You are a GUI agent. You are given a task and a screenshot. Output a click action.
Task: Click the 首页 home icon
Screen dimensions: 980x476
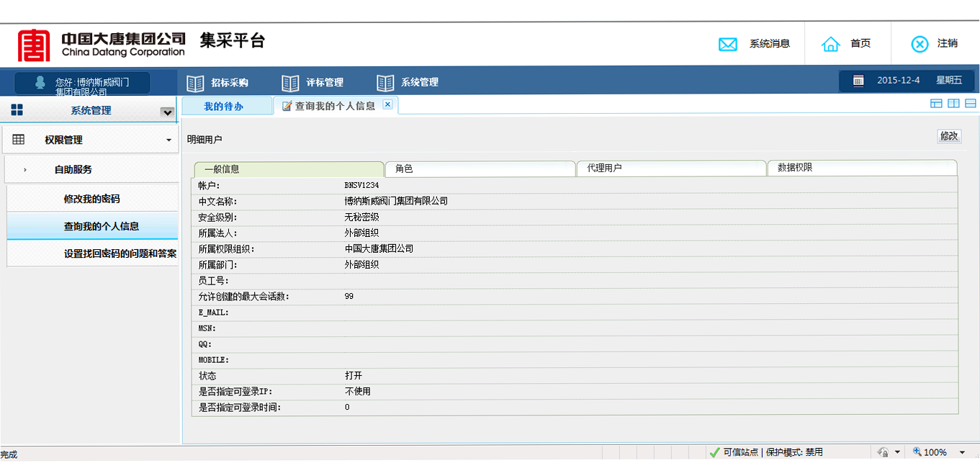[831, 45]
